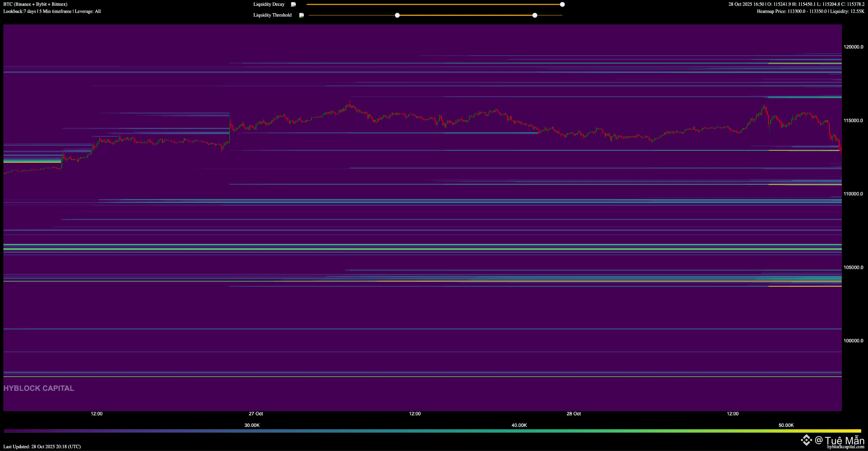
Task: Click the 50.00K color scale label
Action: pos(786,425)
